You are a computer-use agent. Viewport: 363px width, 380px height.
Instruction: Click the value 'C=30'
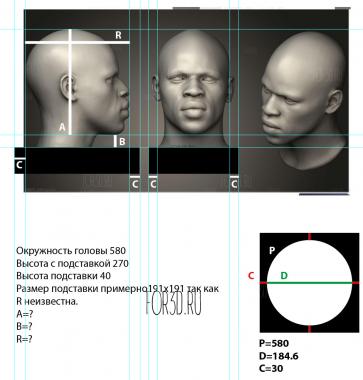coord(271,368)
